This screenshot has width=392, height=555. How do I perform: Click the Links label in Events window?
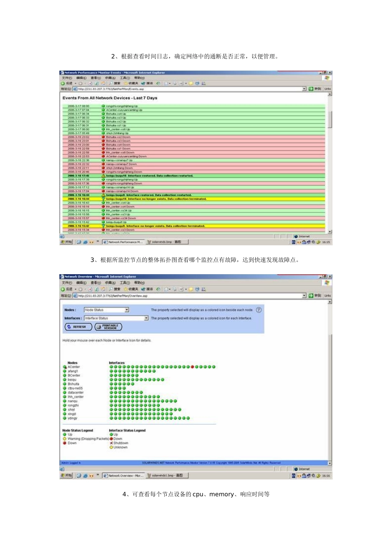(x=328, y=89)
